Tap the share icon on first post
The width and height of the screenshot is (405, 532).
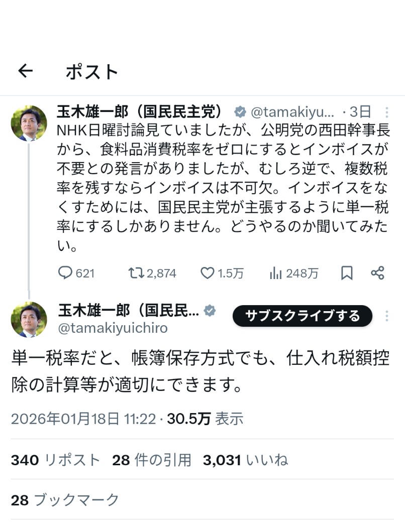pos(377,273)
